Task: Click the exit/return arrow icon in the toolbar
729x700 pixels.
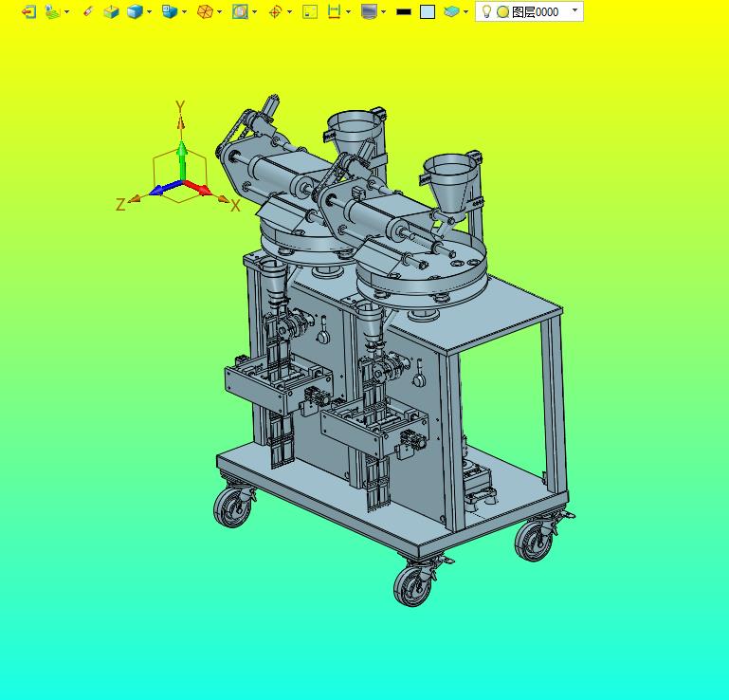Action: point(28,11)
